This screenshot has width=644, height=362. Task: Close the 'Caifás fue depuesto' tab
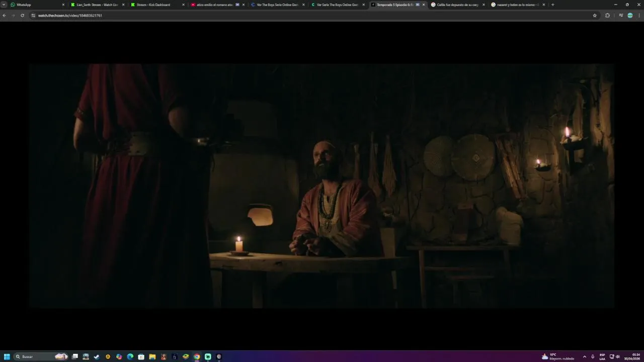(484, 5)
